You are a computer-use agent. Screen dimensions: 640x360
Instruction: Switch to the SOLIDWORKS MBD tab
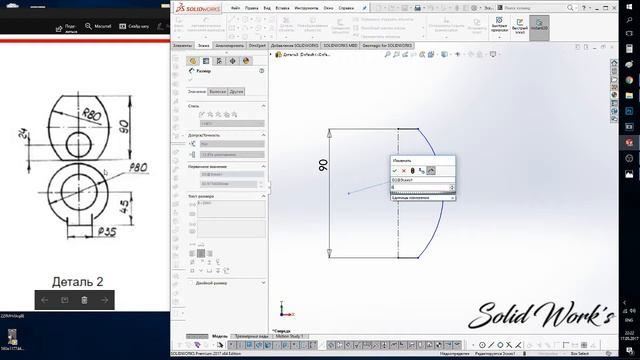(x=340, y=46)
